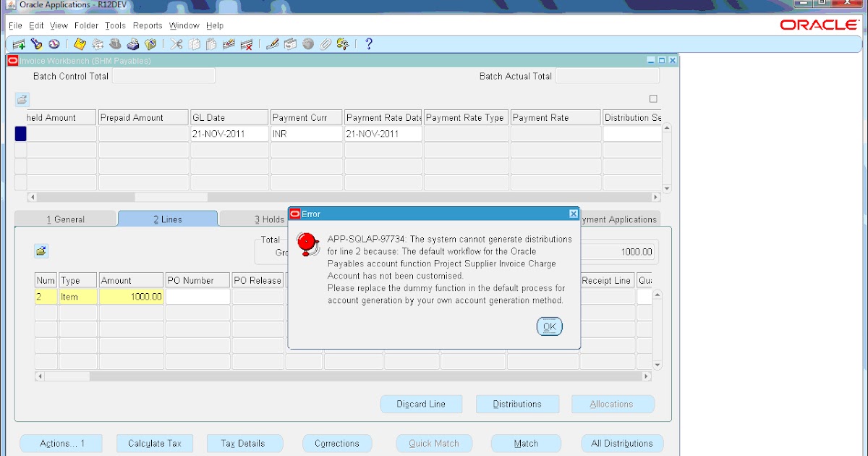This screenshot has height=456, width=868.
Task: Click the Payment Curr field INR
Action: coord(306,134)
